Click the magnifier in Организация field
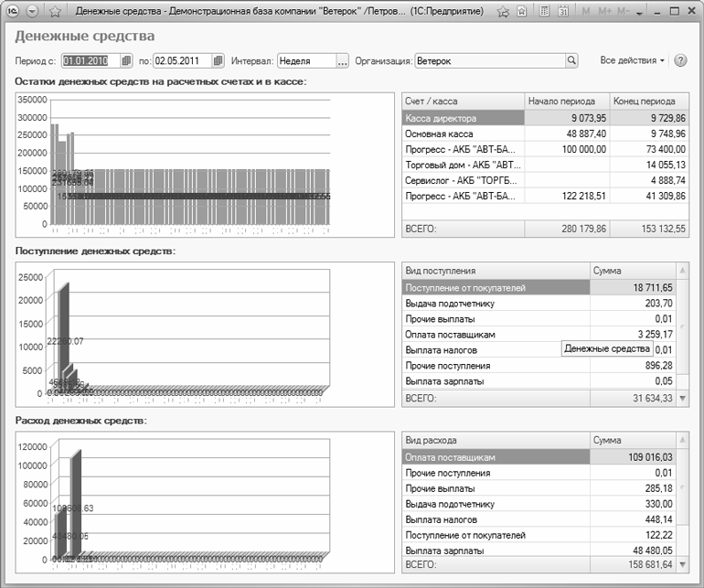 (572, 61)
